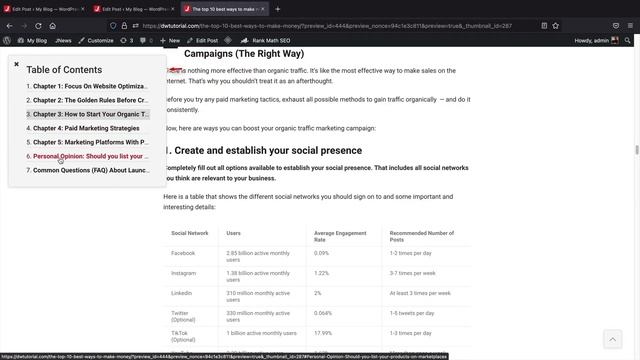The image size is (640, 360).
Task: Click the 'Social Network' table header
Action: [x=190, y=233]
